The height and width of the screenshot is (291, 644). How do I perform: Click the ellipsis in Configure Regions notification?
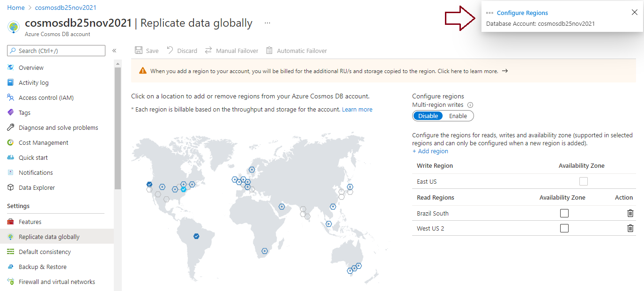click(490, 13)
